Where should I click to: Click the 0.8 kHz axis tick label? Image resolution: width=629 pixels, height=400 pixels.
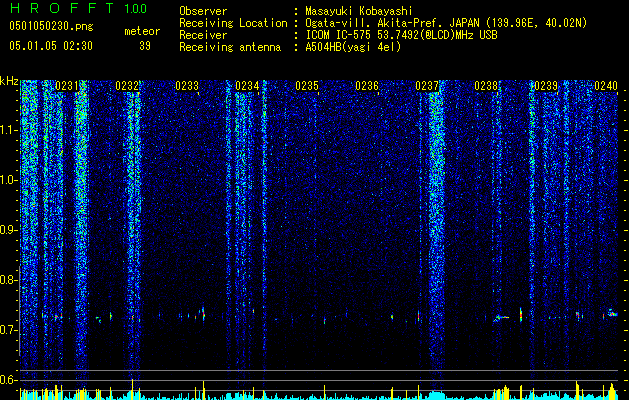(9, 280)
